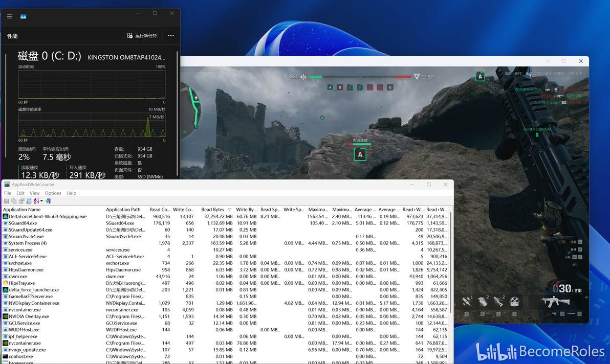This screenshot has height=364, width=610.
Task: Click the Write Co... column header
Action: [183, 210]
